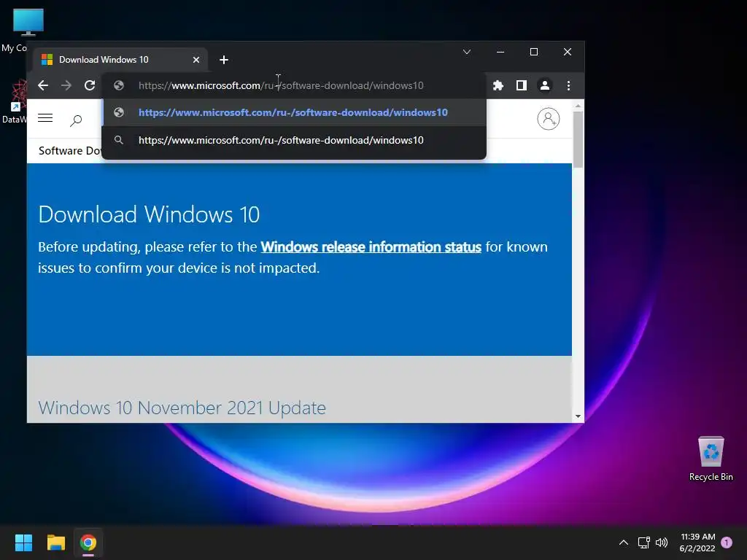This screenshot has width=747, height=560.
Task: Show hidden system tray icons
Action: [624, 542]
